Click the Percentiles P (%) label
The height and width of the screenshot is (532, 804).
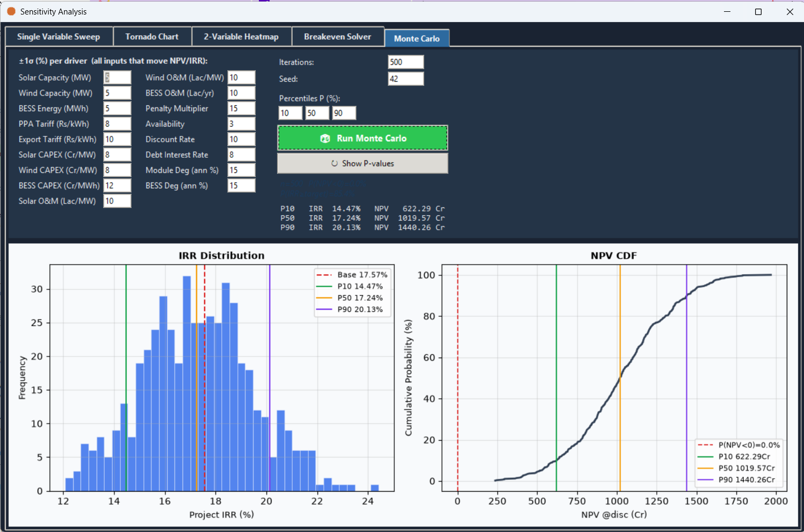309,98
